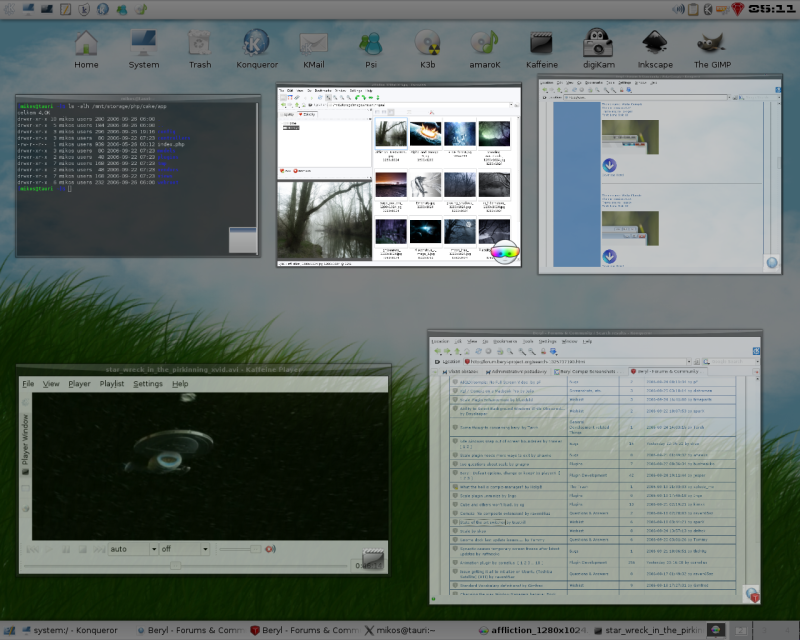This screenshot has width=800, height=640.
Task: Click Kaffeine's stop button
Action: (82, 550)
